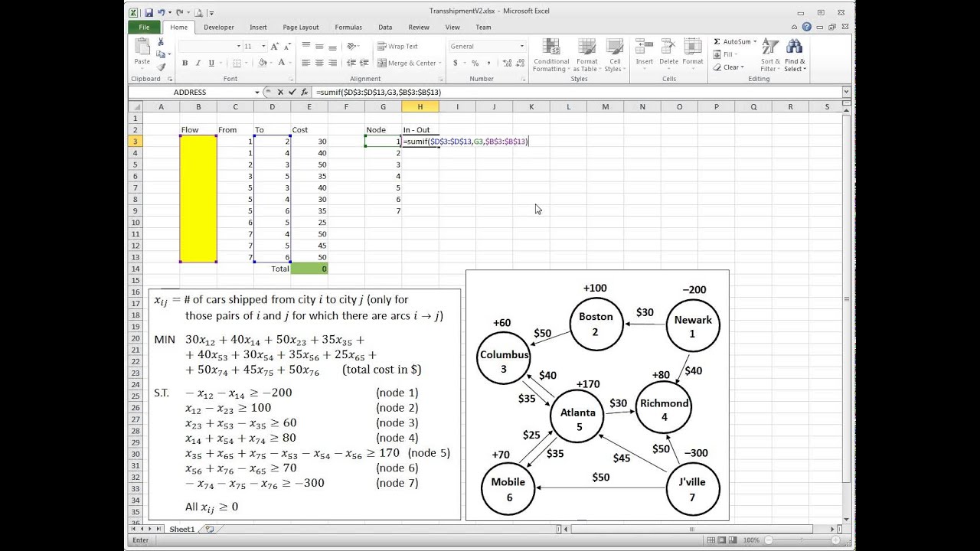Click the Increase Indent icon
This screenshot has width=980, height=551.
pyautogui.click(x=365, y=64)
